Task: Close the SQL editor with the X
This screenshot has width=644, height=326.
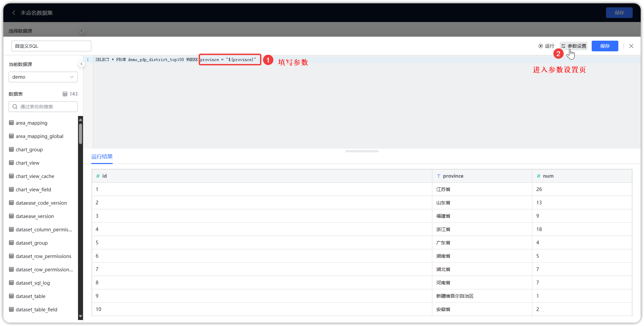Action: [x=631, y=46]
